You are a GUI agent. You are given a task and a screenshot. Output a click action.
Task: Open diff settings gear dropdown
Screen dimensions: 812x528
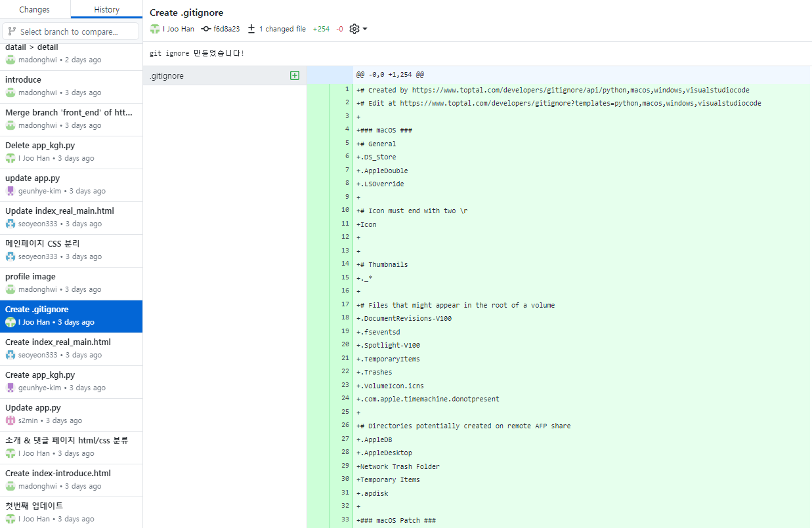pyautogui.click(x=358, y=29)
